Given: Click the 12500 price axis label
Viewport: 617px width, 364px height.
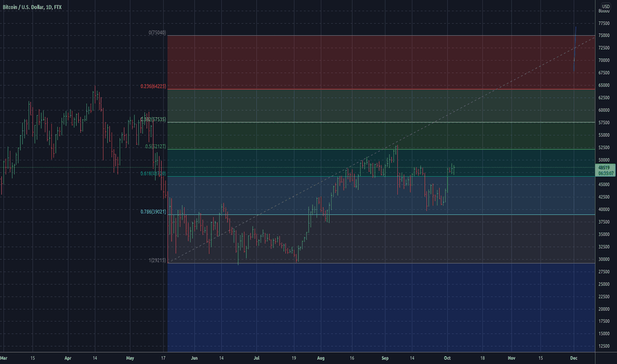Looking at the screenshot, I should click(604, 346).
